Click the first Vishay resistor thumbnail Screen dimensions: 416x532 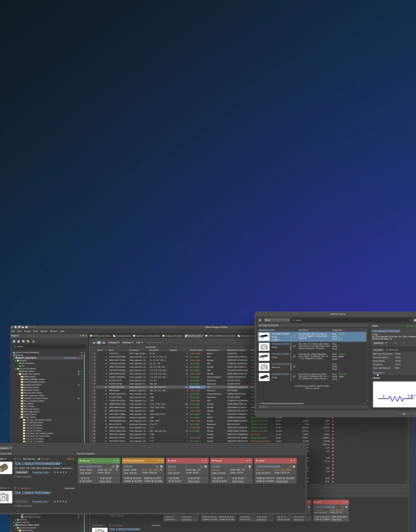pyautogui.click(x=264, y=337)
